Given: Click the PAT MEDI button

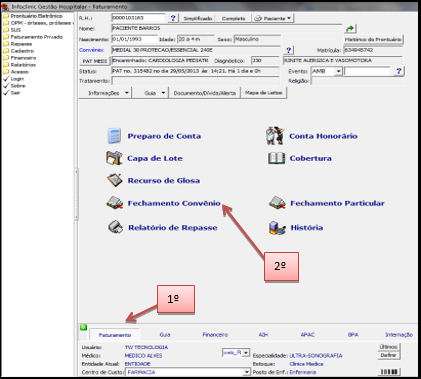Looking at the screenshot, I should pos(95,61).
